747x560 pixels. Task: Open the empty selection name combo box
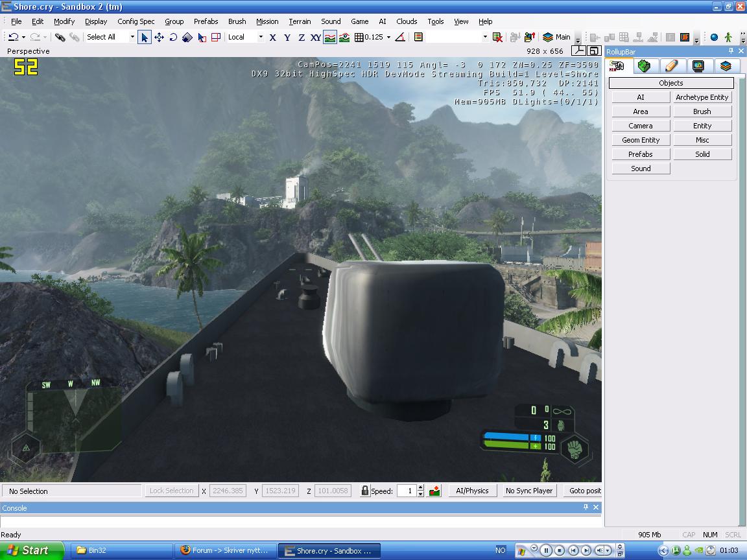pyautogui.click(x=458, y=37)
